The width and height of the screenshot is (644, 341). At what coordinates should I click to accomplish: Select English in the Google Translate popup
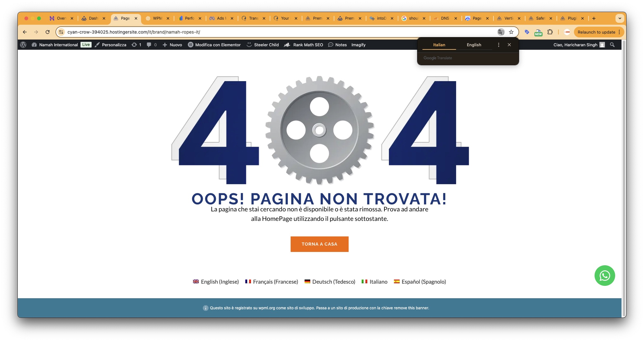(474, 45)
